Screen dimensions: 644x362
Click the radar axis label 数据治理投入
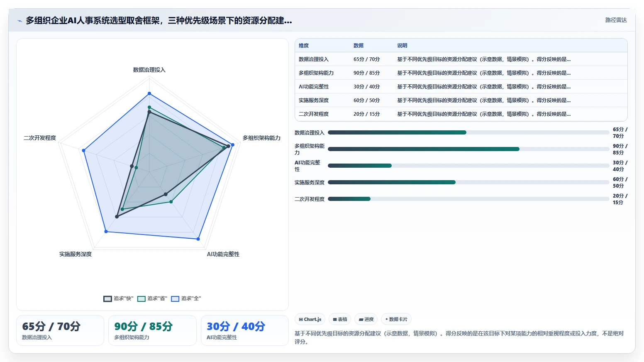[149, 70]
